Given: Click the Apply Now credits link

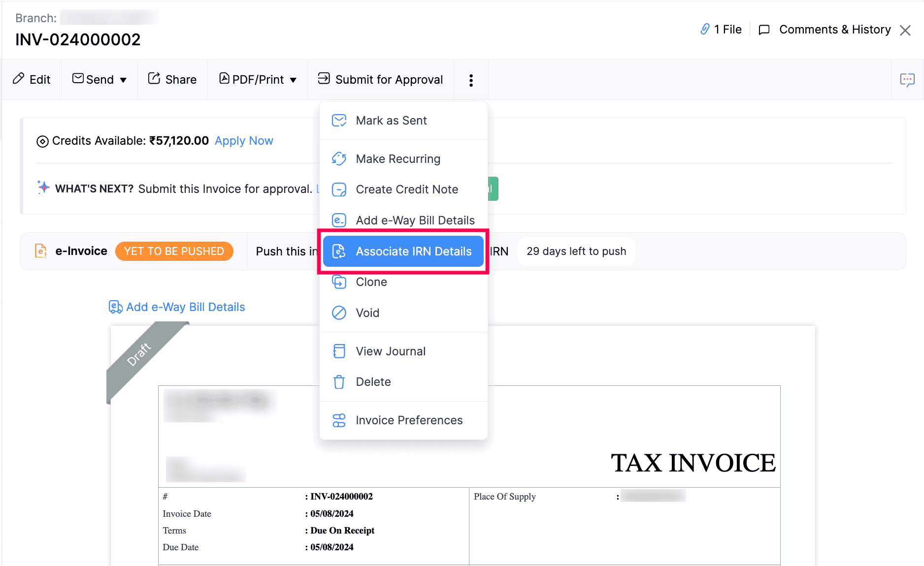Looking at the screenshot, I should coord(244,141).
